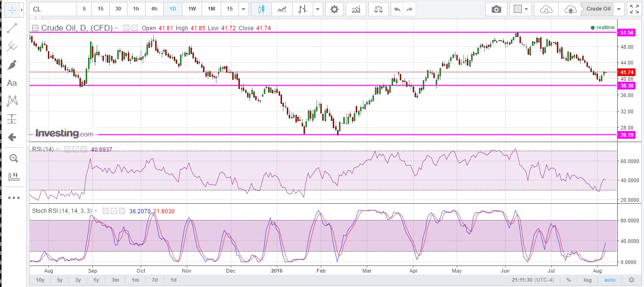Image resolution: width=644 pixels, height=287 pixels.
Task: Select the brush drawing tool
Action: [12, 65]
